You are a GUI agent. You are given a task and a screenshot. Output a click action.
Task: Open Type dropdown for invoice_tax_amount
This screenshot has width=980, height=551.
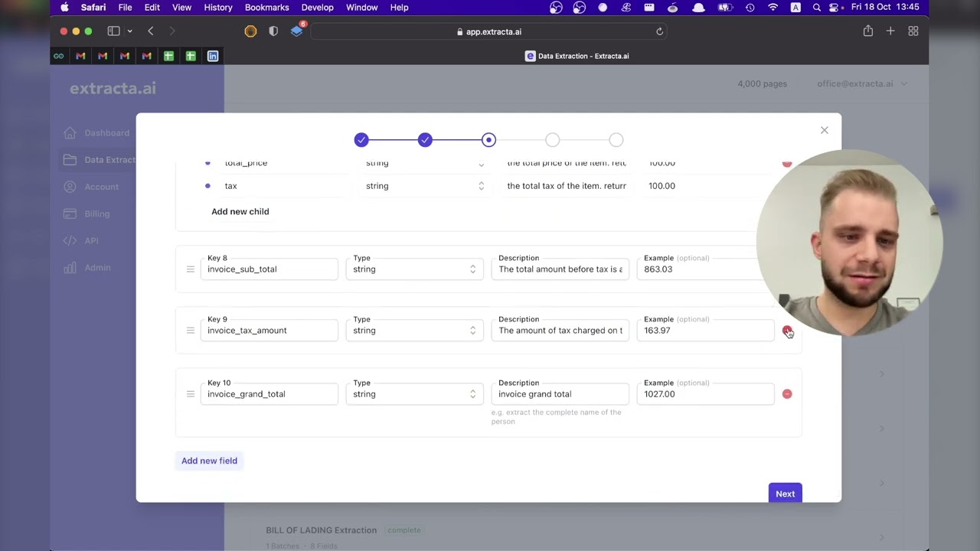tap(414, 331)
